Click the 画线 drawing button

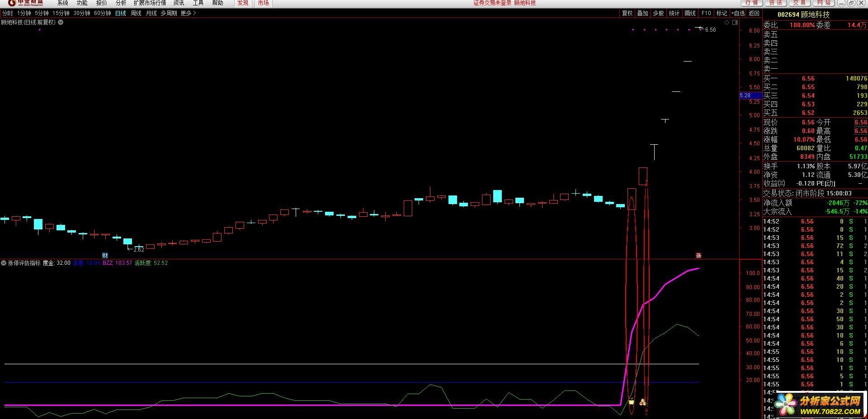pyautogui.click(x=690, y=14)
